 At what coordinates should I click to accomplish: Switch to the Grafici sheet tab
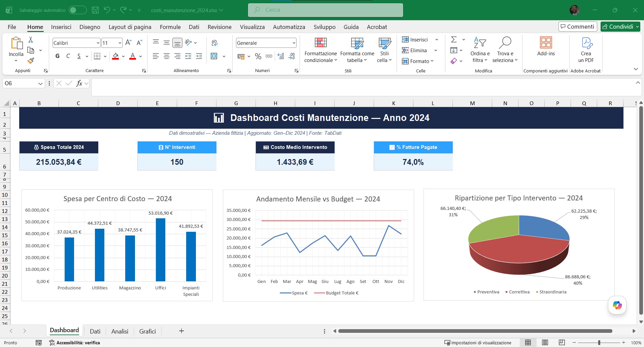pyautogui.click(x=147, y=331)
